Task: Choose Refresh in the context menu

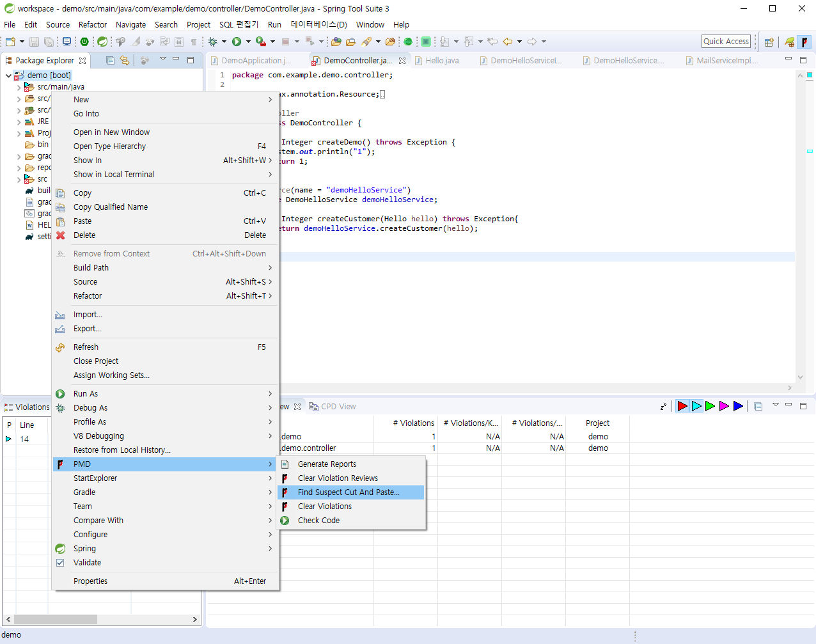Action: pos(166,347)
